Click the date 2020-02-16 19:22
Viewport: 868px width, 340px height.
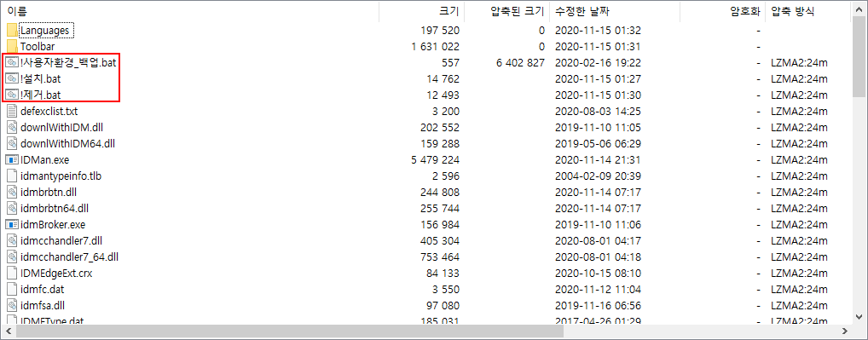598,62
